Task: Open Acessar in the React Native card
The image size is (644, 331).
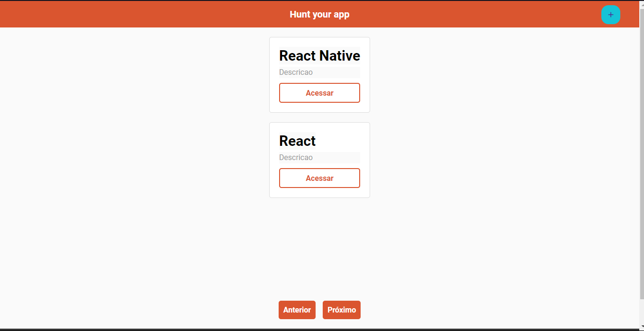Action: [x=319, y=93]
